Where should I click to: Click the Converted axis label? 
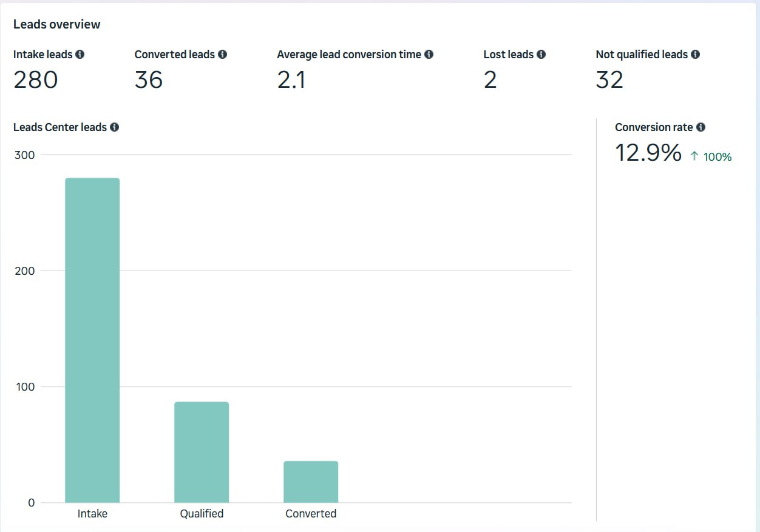tap(311, 513)
